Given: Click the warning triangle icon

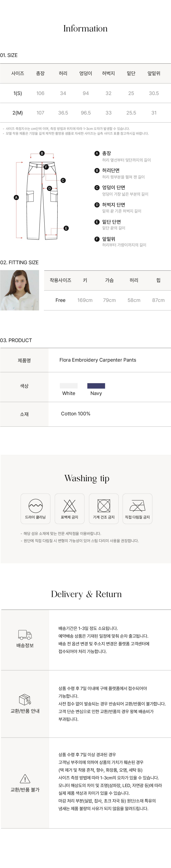Looking at the screenshot, I should (25, 778).
